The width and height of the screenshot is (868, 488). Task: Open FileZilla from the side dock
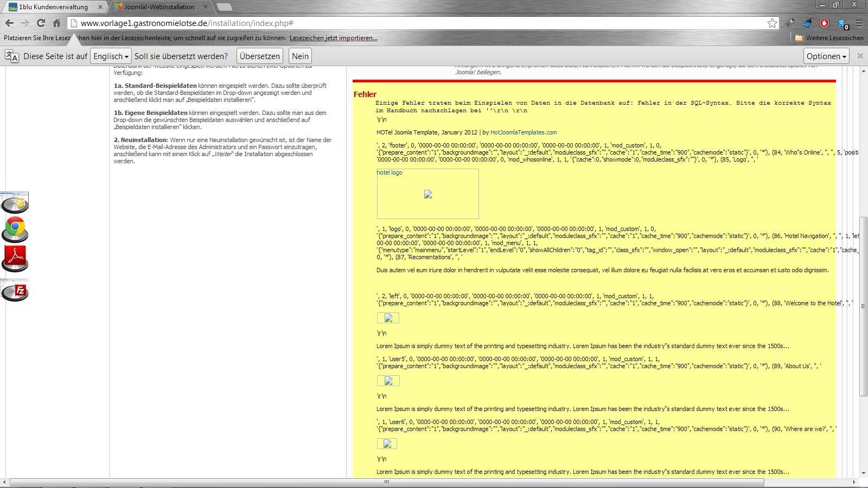pos(15,290)
